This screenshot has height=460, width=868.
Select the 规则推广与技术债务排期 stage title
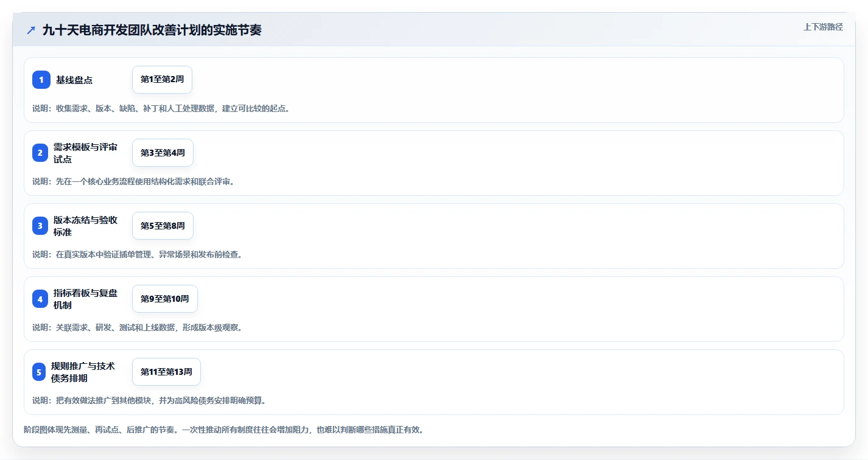[83, 372]
